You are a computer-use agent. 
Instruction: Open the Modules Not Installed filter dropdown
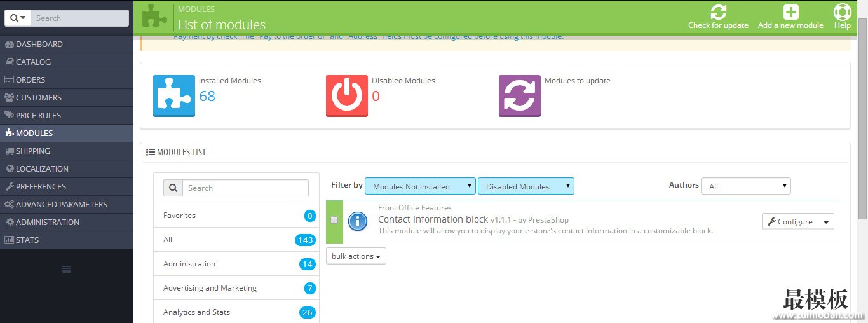420,186
